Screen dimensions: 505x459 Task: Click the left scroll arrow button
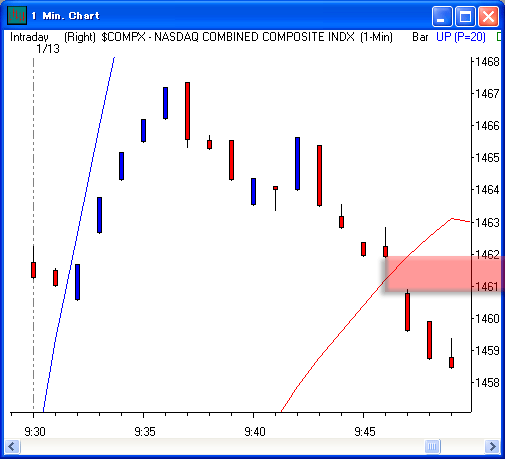[12, 446]
